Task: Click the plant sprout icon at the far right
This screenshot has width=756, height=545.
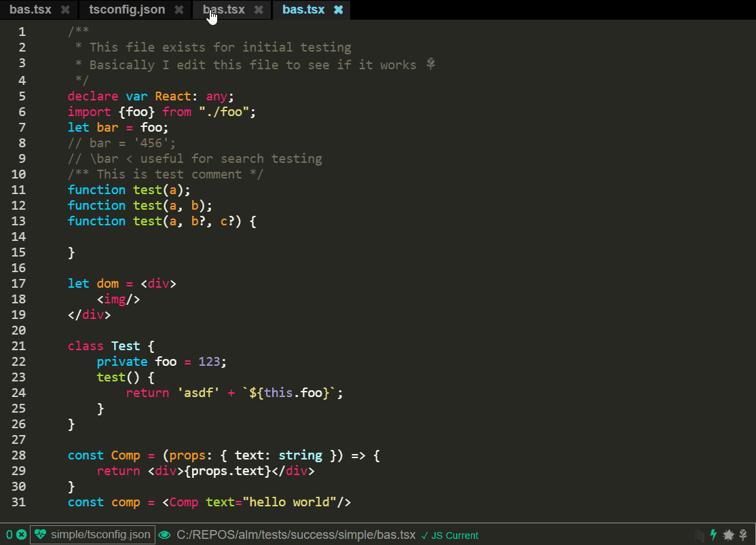Action: coord(742,534)
